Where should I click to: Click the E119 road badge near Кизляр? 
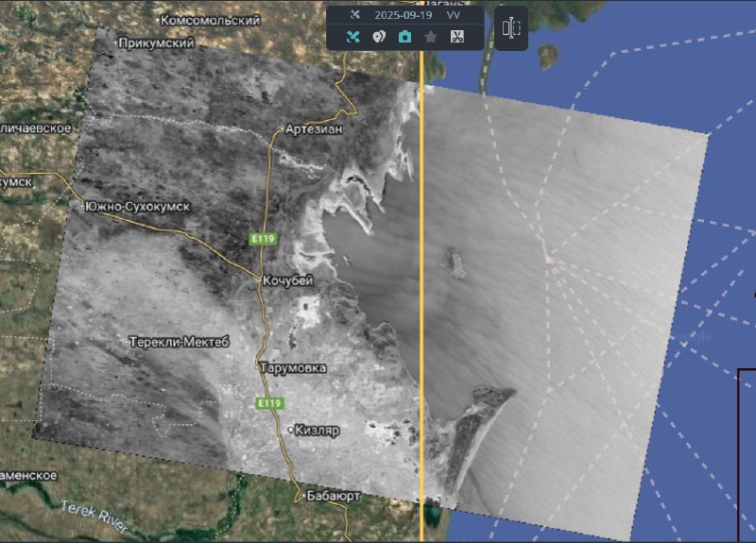(x=268, y=403)
